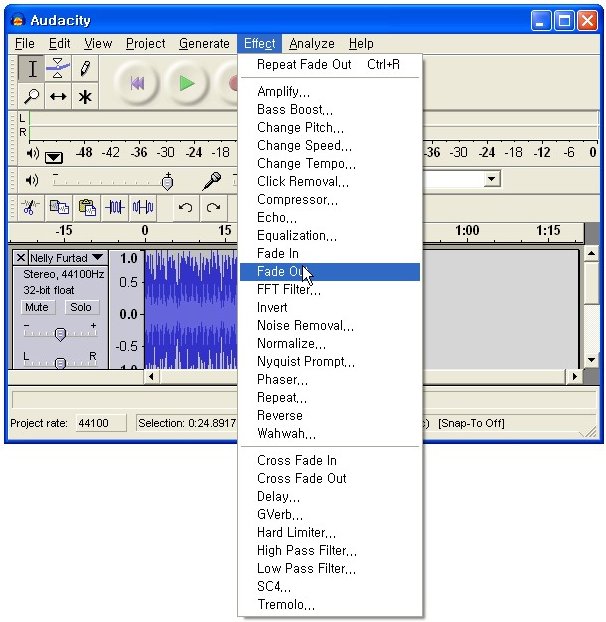
Task: Choose Fade In effect
Action: click(330, 253)
